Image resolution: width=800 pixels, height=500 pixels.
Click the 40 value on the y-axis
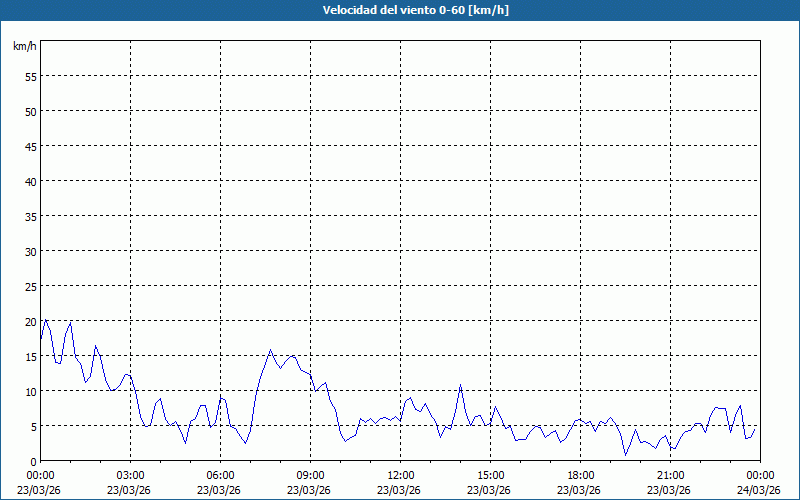point(30,181)
